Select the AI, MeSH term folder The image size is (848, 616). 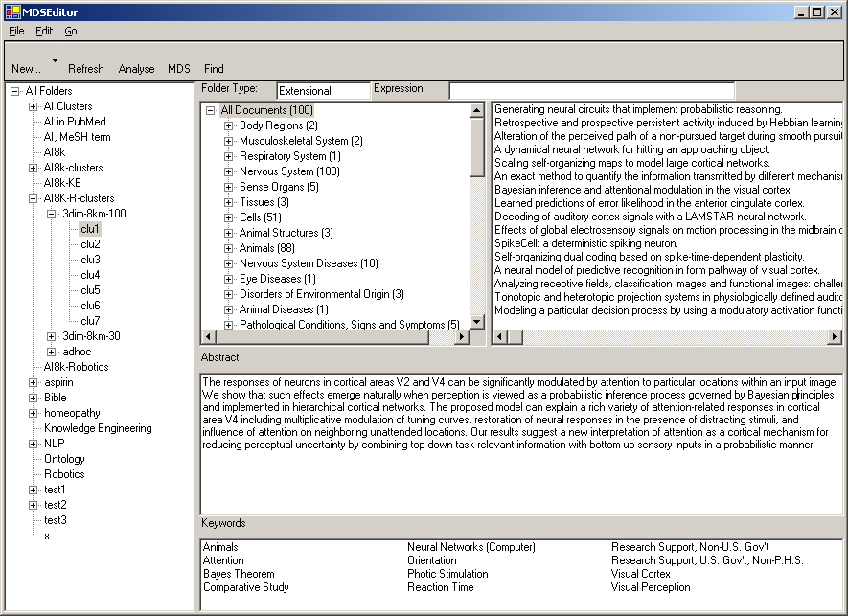(x=77, y=137)
